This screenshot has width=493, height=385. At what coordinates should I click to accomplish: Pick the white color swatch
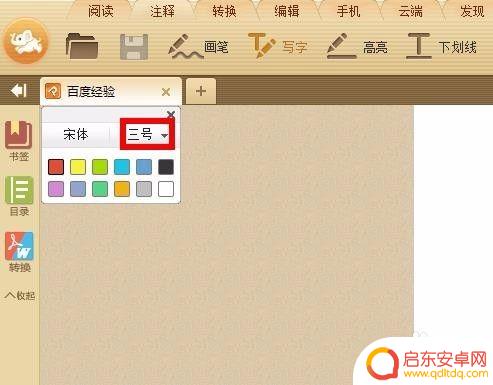166,189
